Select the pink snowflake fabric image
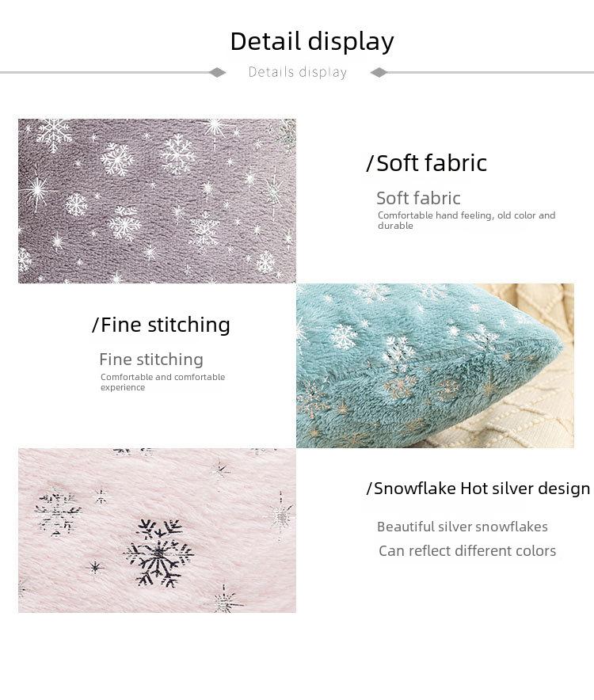This screenshot has height=700, width=594. (x=157, y=531)
